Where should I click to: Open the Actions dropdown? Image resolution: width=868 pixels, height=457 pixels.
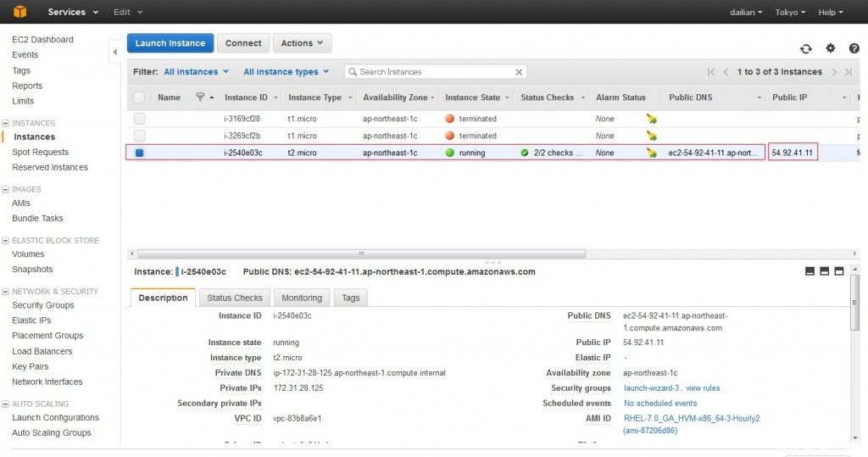coord(302,43)
